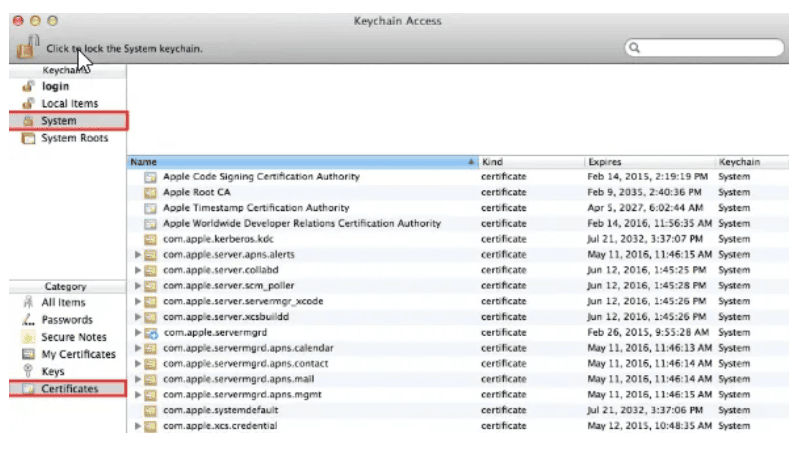
Task: Click the Apple Root CA certificate icon
Action: click(x=150, y=192)
